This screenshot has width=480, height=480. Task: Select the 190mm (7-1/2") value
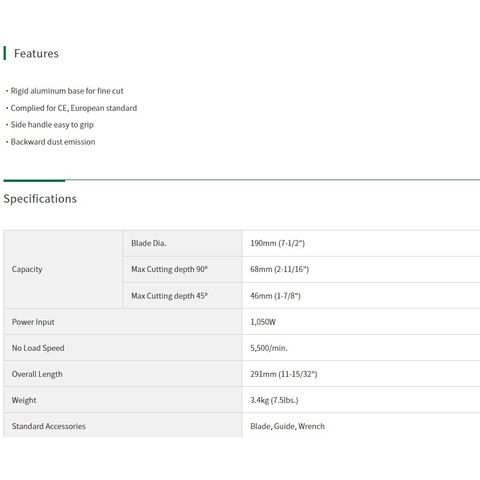tap(277, 243)
